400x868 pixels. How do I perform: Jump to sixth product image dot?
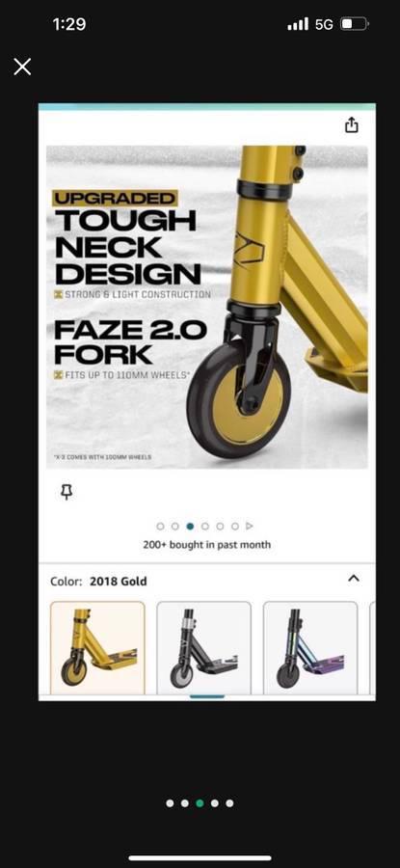pos(235,526)
